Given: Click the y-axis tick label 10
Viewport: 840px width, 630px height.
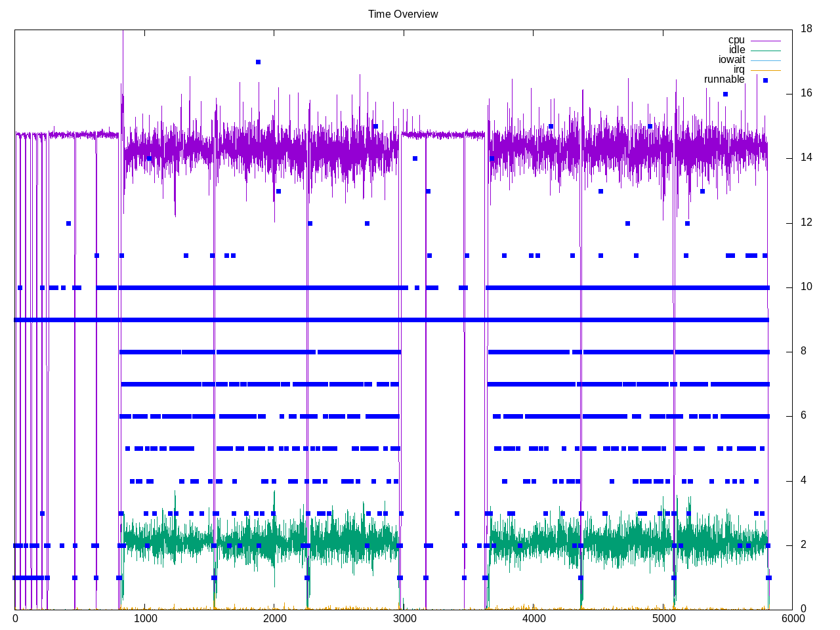Looking at the screenshot, I should tap(807, 287).
